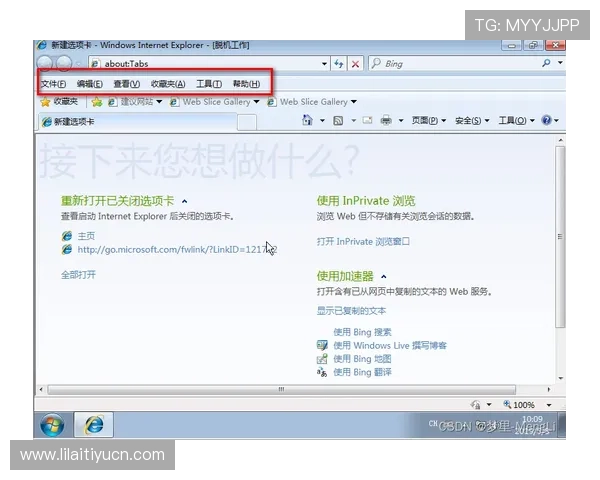The image size is (600, 480).
Task: Click the Internet Explorer taskbar icon
Action: [93, 425]
